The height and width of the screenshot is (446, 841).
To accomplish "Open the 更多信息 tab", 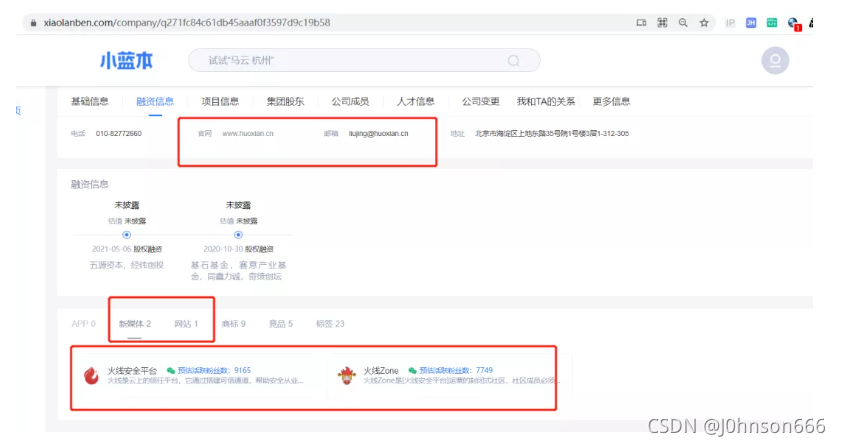I will (611, 101).
